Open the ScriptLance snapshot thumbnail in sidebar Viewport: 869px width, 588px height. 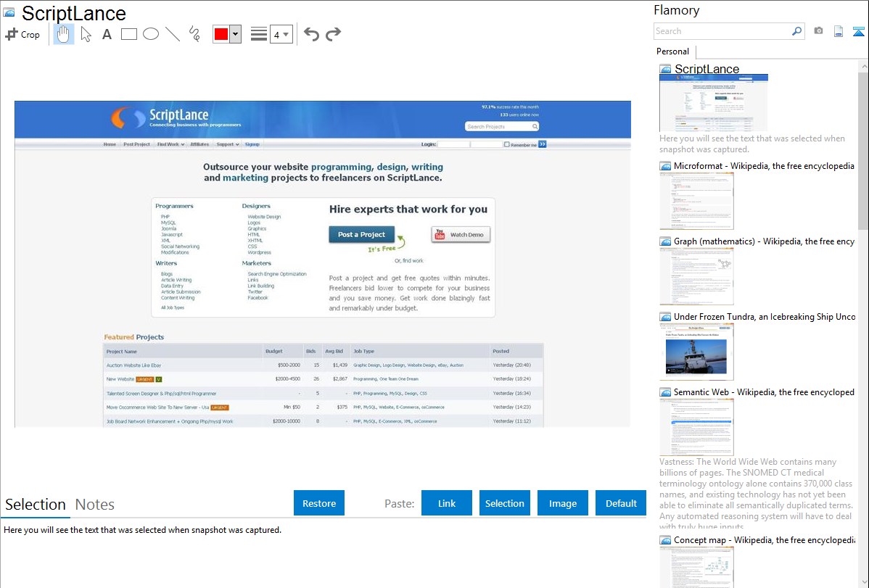(x=714, y=103)
